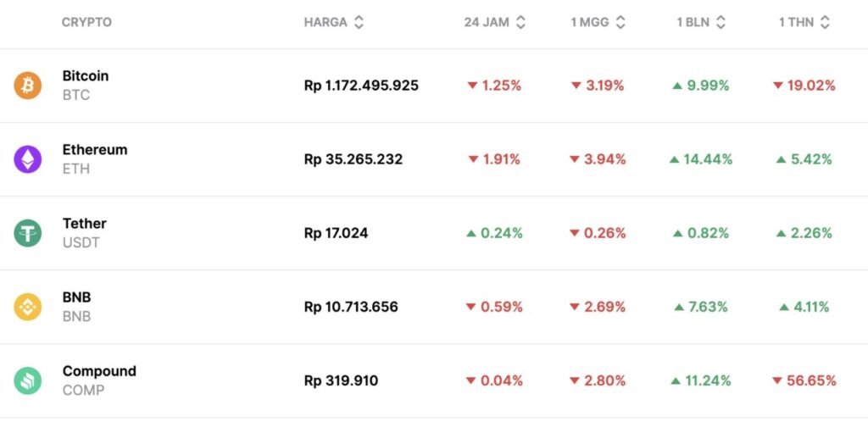
Task: Click Bitcoin price Rp 1.172.495.925
Action: (x=361, y=86)
